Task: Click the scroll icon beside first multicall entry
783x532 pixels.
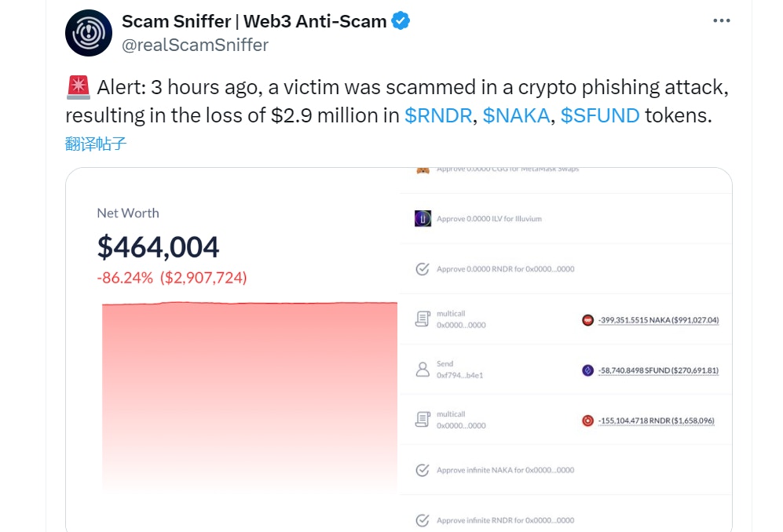Action: 421,317
